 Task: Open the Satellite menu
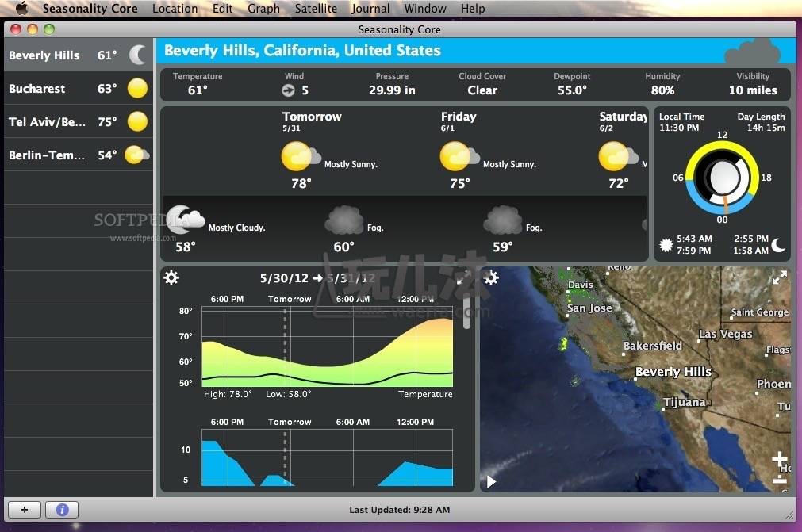[x=316, y=9]
